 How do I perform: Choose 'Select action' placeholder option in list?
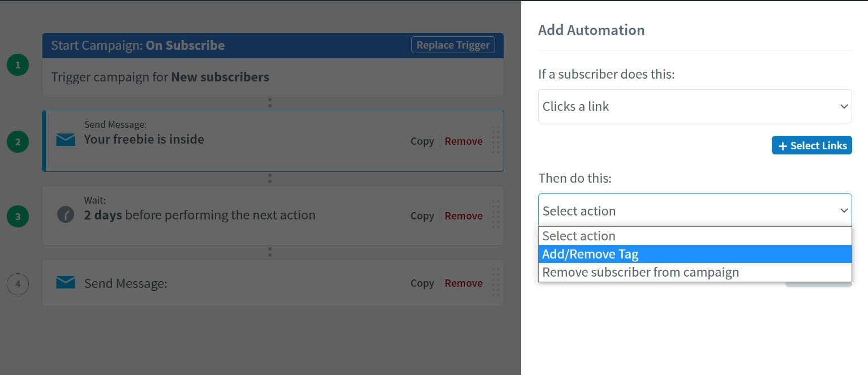coord(695,236)
